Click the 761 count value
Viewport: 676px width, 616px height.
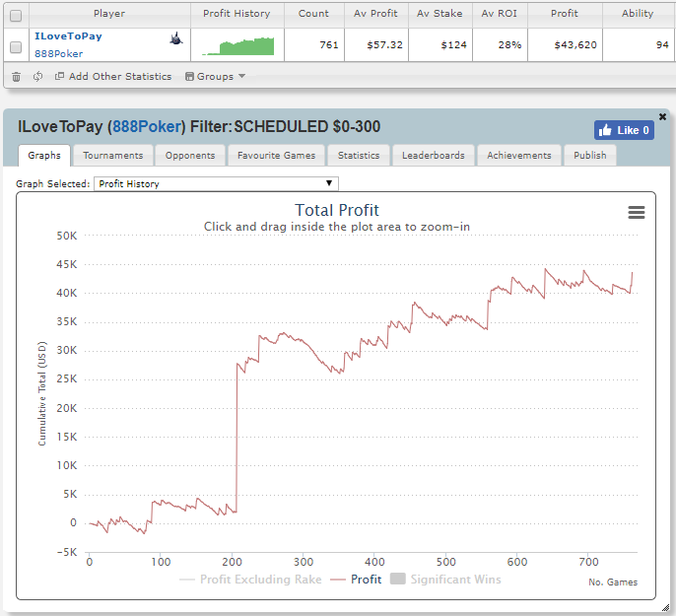[329, 44]
